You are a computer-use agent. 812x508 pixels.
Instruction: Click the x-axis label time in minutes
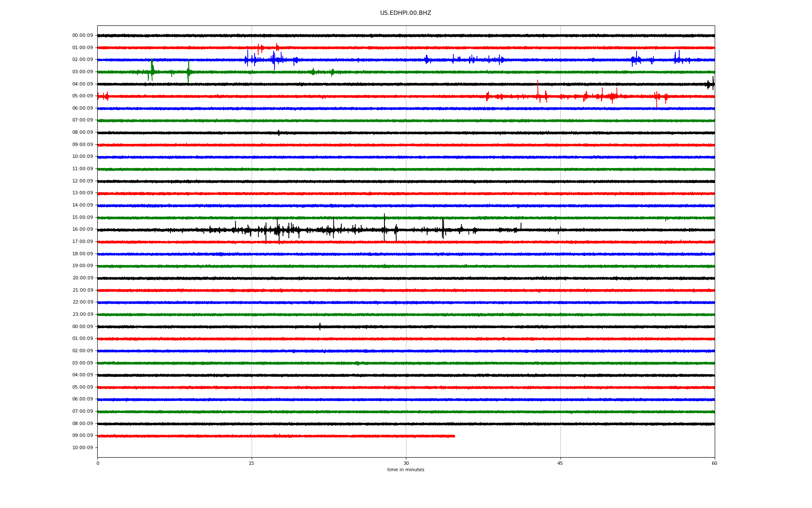click(405, 470)
